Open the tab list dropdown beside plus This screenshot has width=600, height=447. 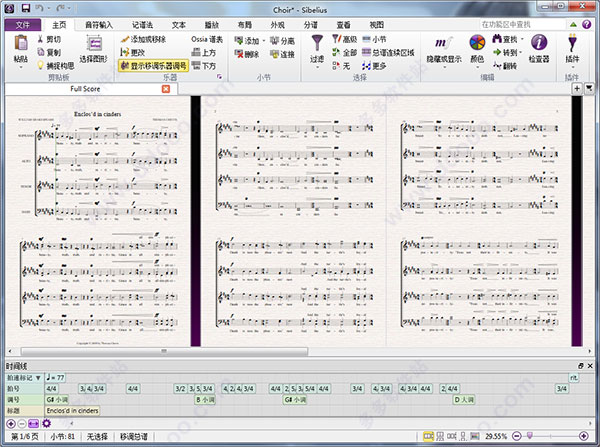[589, 89]
